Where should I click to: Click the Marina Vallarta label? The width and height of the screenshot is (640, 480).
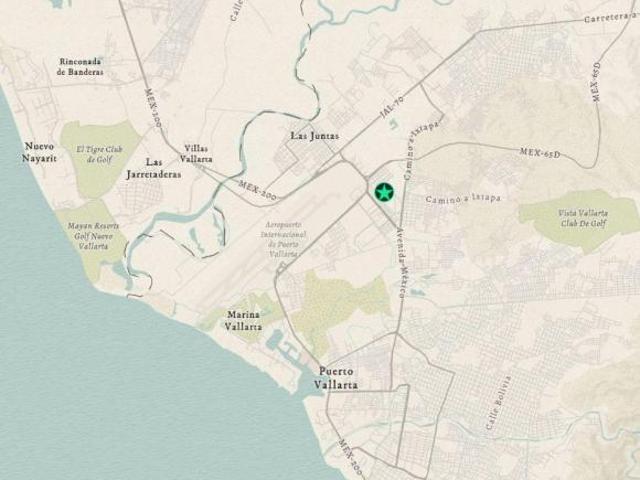click(243, 320)
